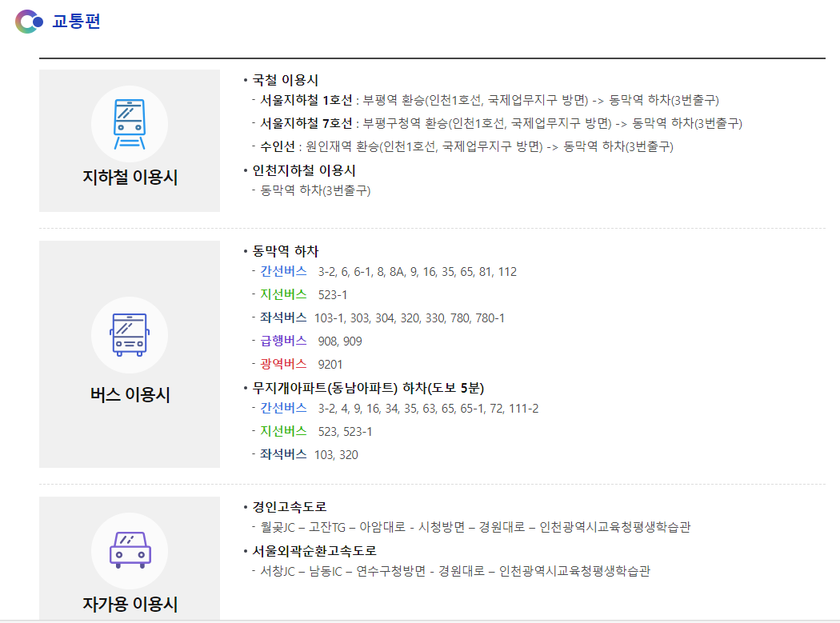Click the 경인고속도로 heading
The width and height of the screenshot is (840, 623).
point(290,507)
